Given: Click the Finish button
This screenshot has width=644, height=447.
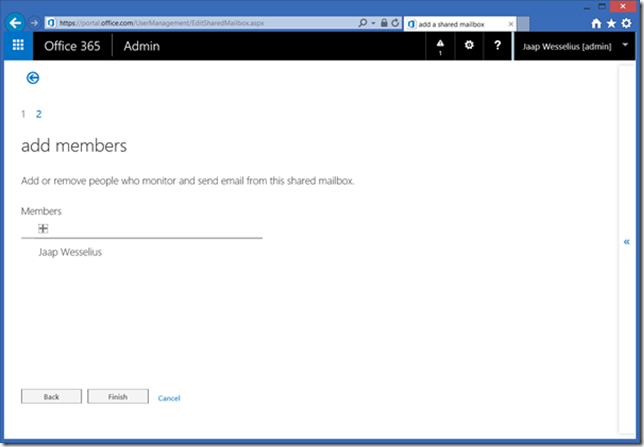Looking at the screenshot, I should pos(118,397).
